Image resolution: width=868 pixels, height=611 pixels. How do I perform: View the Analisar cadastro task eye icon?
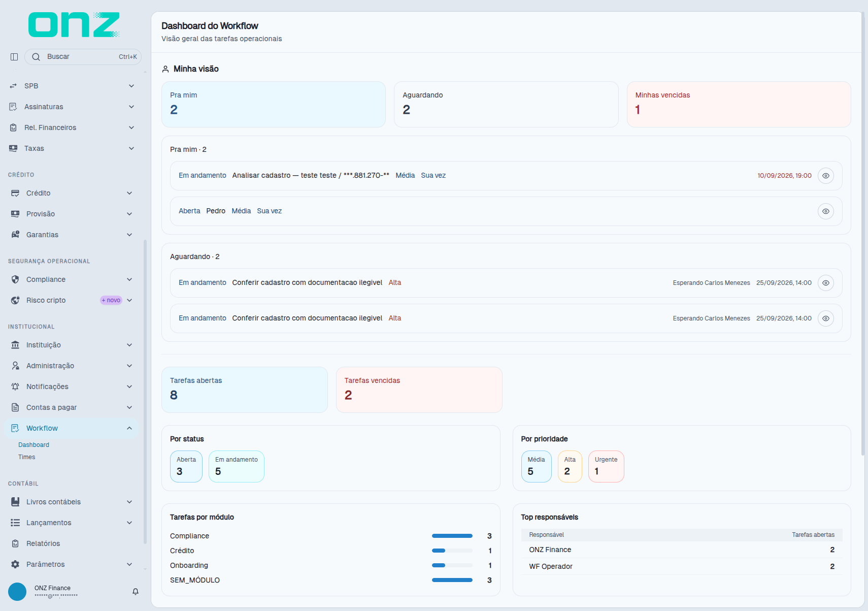[x=826, y=176]
